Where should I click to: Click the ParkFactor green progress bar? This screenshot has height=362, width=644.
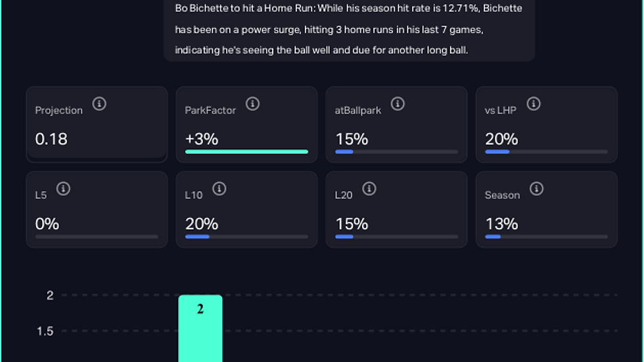[x=246, y=152]
